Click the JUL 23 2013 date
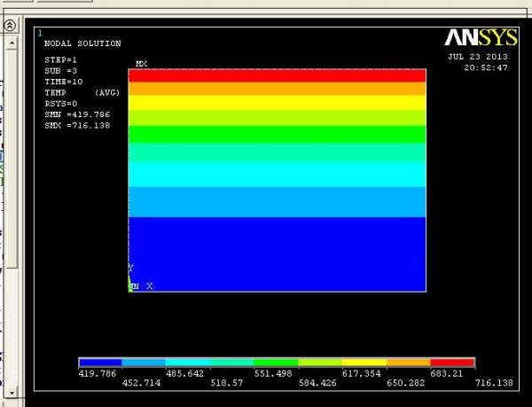This screenshot has width=532, height=407. [478, 57]
